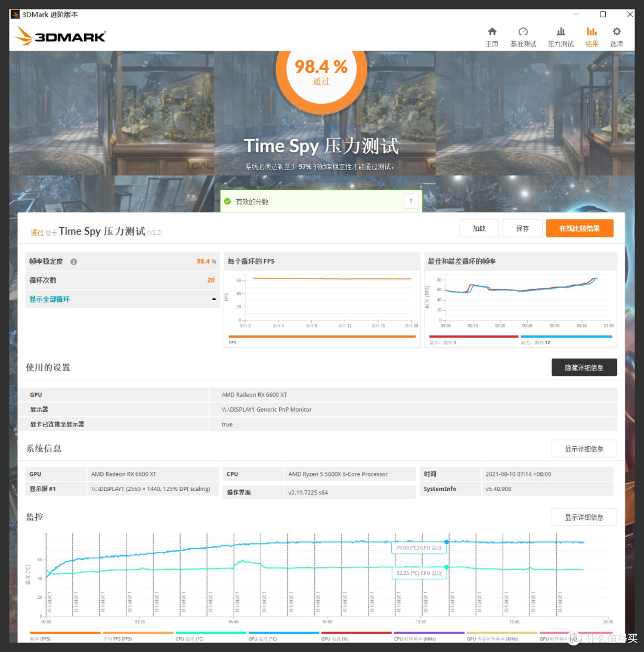Click the 有效的分数 status banner
644x652 pixels.
[x=321, y=201]
